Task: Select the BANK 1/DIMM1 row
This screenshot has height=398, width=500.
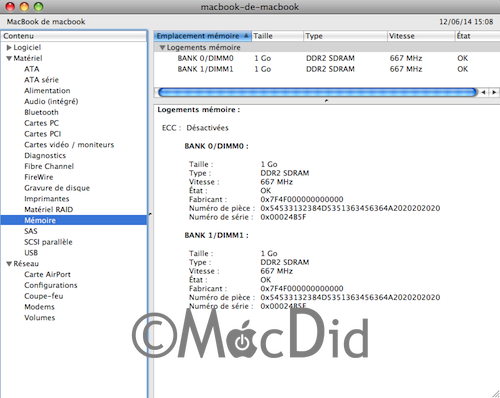Action: 327,69
